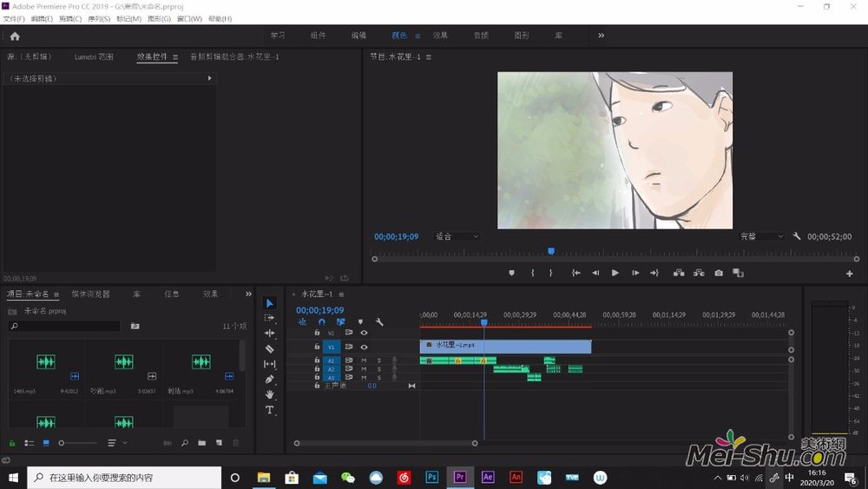Click the Project panel search field

tap(64, 327)
